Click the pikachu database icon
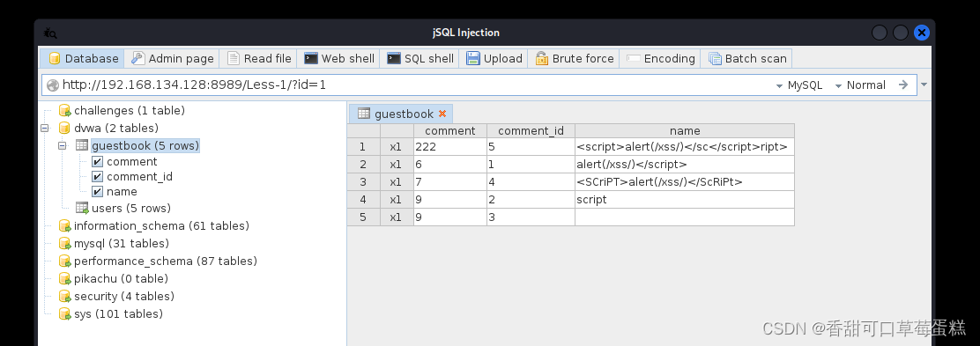Screen dimensions: 980x346 (64, 278)
